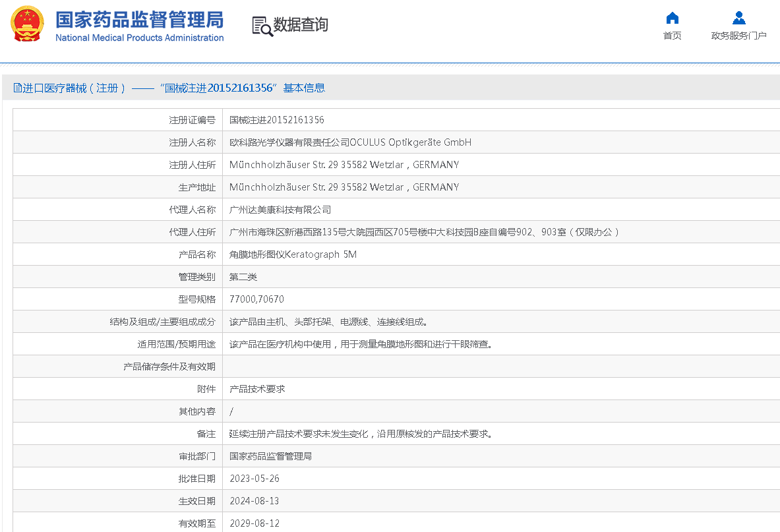780x532 pixels.
Task: Open 政务服务门户 link
Action: click(738, 36)
